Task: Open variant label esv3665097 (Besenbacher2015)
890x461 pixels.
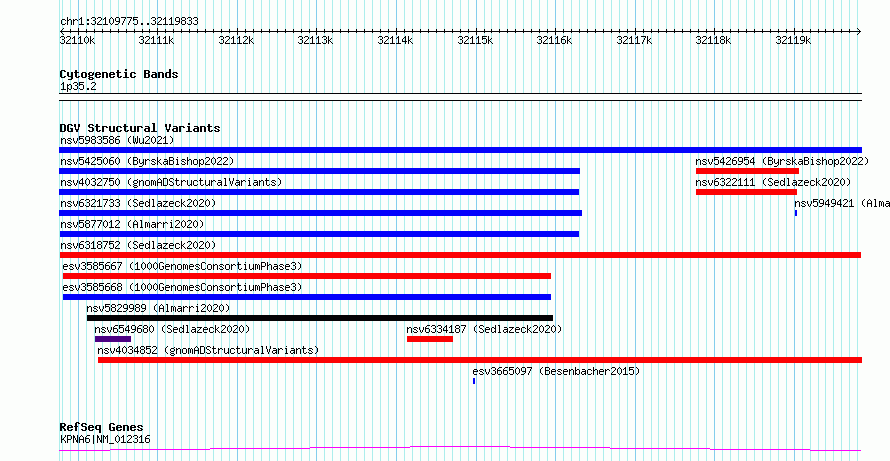Action: point(556,371)
